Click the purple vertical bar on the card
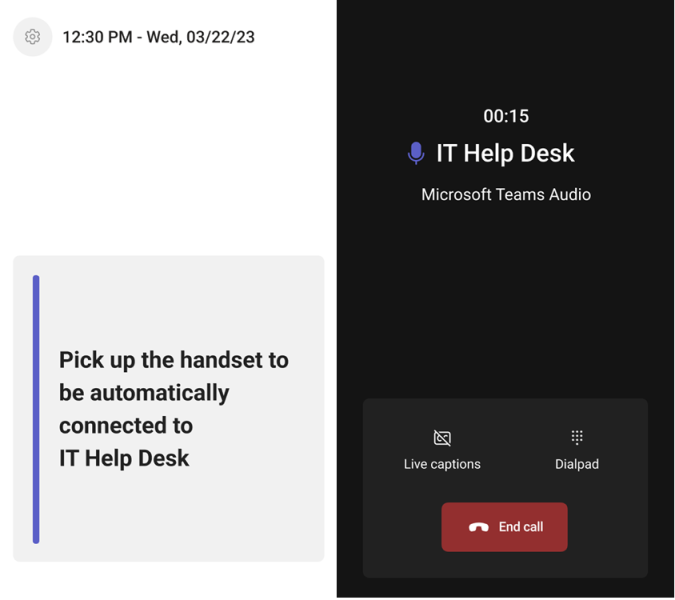The height and width of the screenshot is (600, 675). [36, 409]
